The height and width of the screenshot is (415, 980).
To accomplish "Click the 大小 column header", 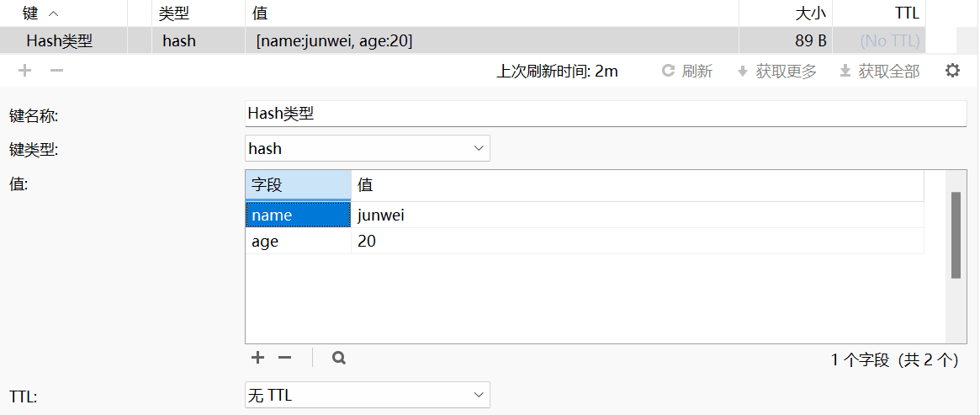I will coord(786,13).
